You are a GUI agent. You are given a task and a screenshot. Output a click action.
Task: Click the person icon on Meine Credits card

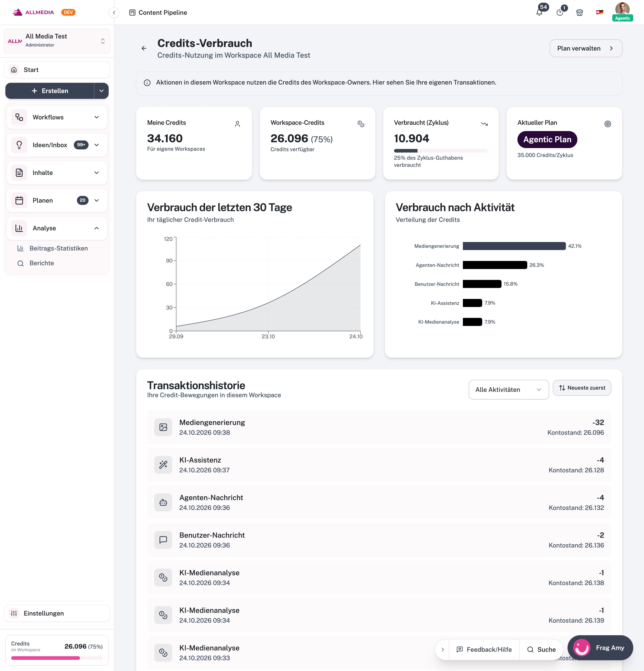pyautogui.click(x=237, y=124)
